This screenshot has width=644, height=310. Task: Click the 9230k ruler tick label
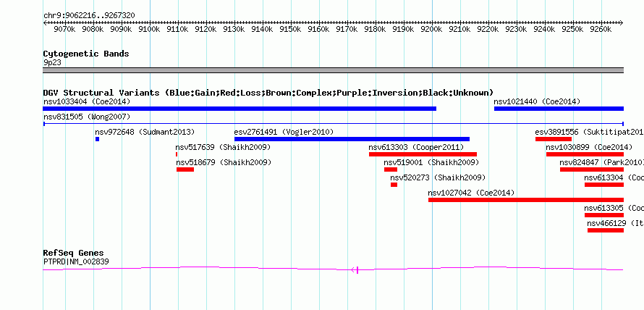click(516, 30)
